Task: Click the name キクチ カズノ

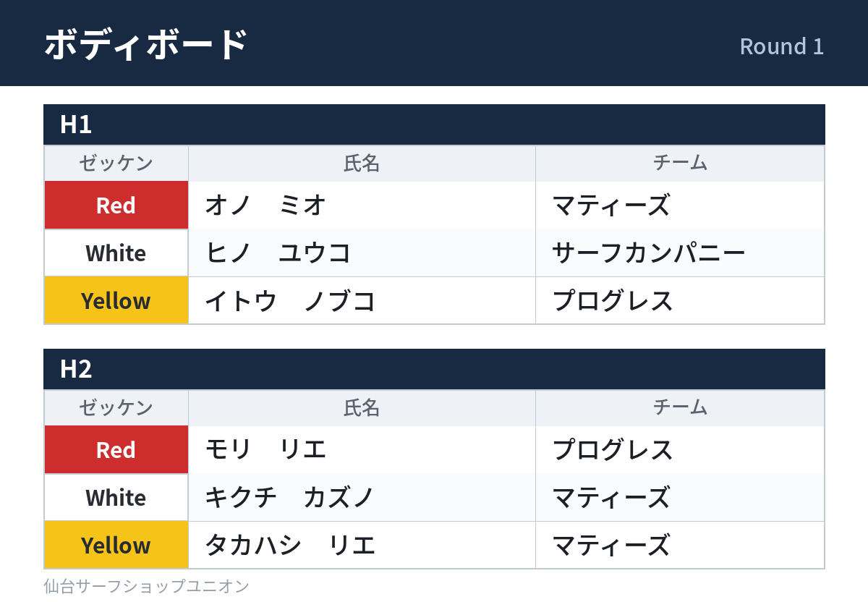Action: click(x=290, y=498)
